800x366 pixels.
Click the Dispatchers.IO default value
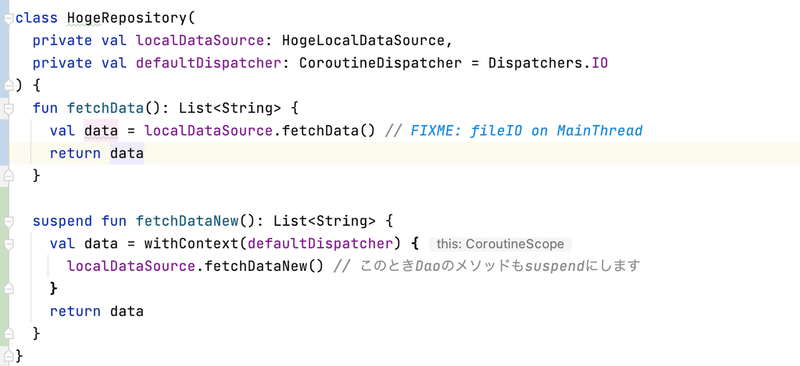click(548, 63)
